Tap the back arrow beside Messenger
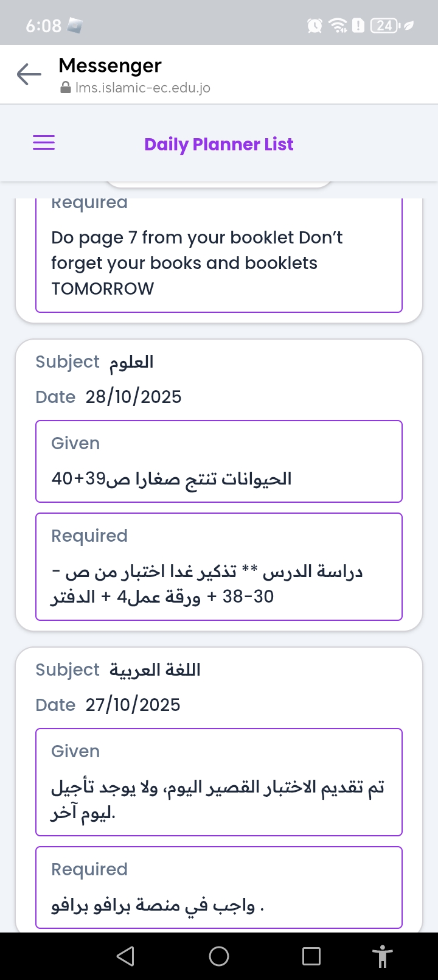The width and height of the screenshot is (438, 980). (x=29, y=75)
